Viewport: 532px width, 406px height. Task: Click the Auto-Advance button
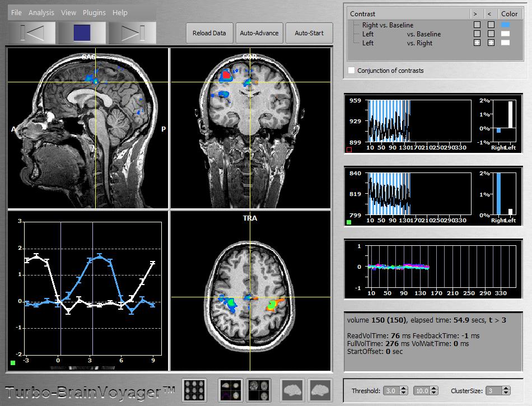259,33
